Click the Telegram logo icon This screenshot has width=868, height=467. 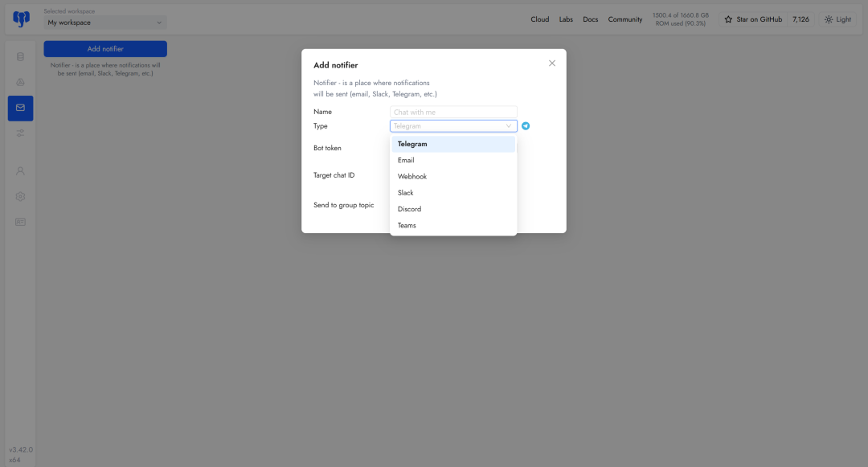pyautogui.click(x=526, y=126)
